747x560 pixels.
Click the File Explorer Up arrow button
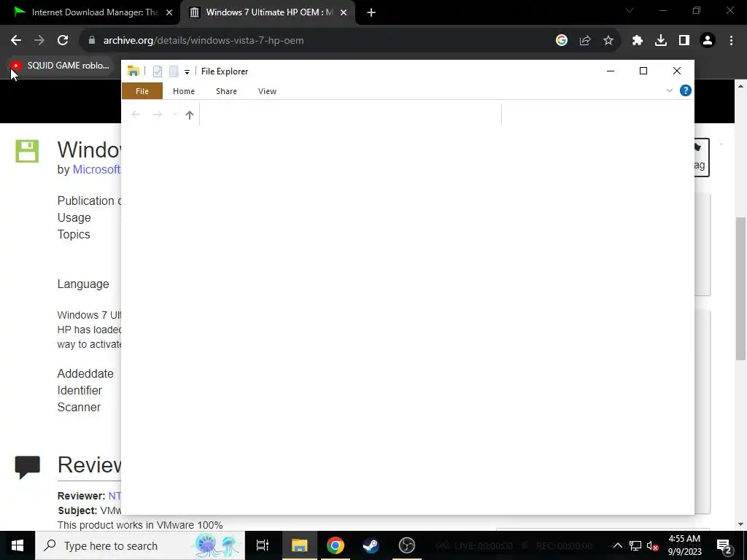[x=190, y=114]
